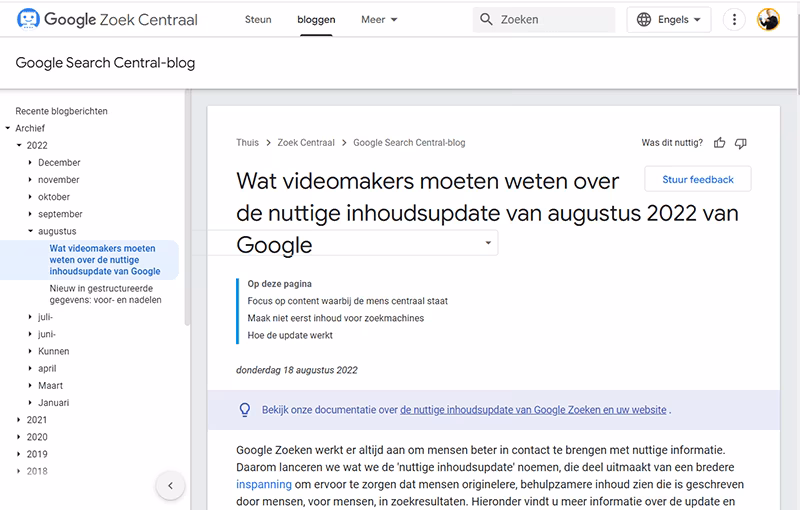Open the dropdown arrow beside the title
Viewport: 800px width, 510px height.
(x=488, y=243)
